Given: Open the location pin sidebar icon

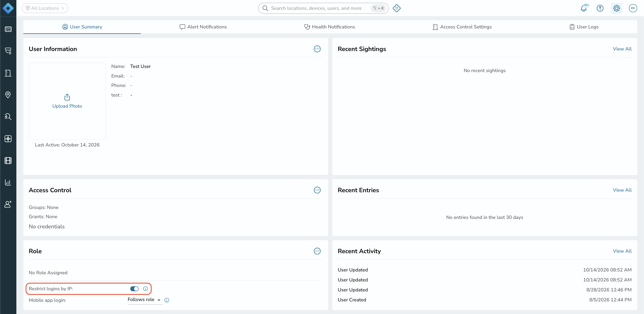Looking at the screenshot, I should 8,95.
